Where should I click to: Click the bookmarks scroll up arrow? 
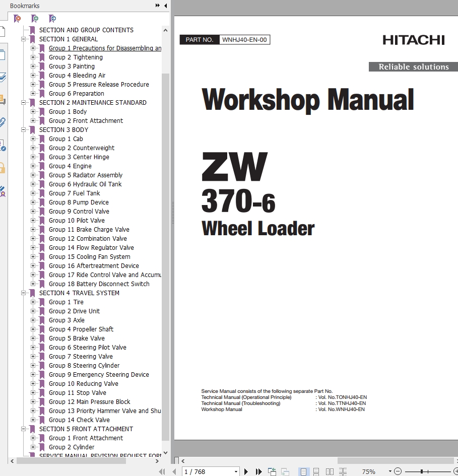point(166,30)
